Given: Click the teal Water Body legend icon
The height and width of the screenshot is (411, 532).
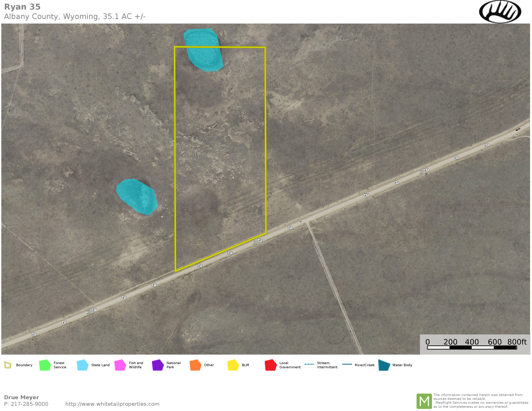Looking at the screenshot, I should [x=384, y=365].
